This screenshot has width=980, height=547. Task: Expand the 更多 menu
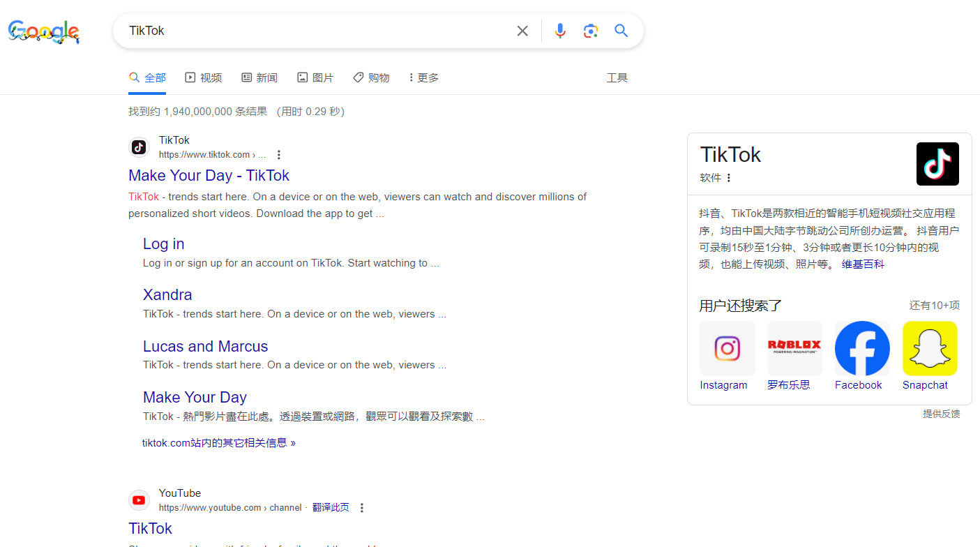(x=424, y=77)
